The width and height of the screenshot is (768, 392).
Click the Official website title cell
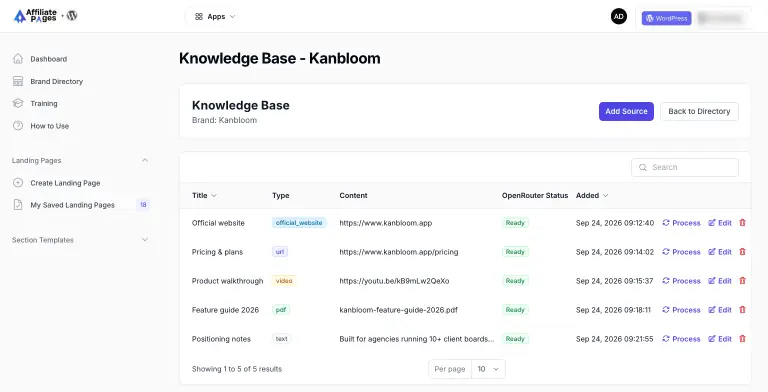tap(218, 222)
